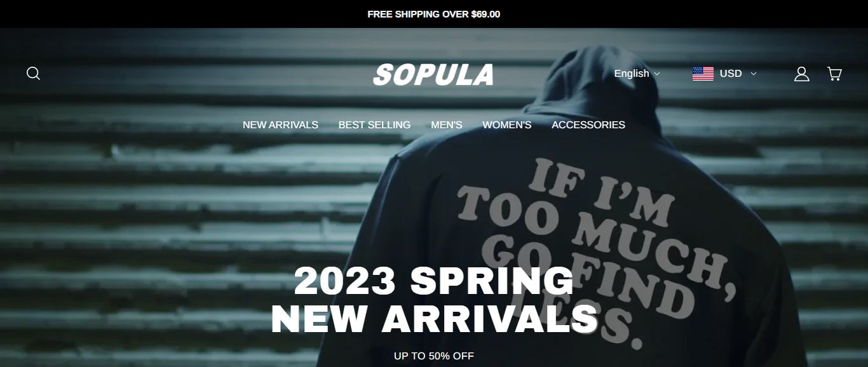Open the search magnifier icon

coord(33,74)
